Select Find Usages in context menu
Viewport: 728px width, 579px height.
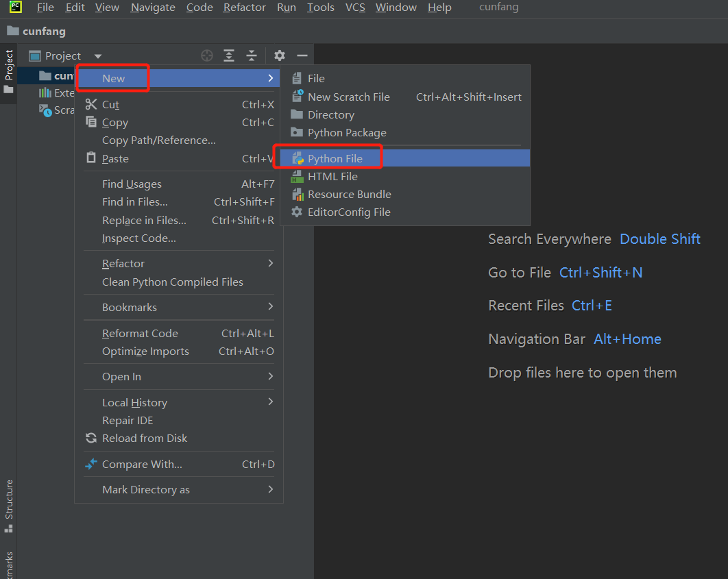click(x=179, y=184)
